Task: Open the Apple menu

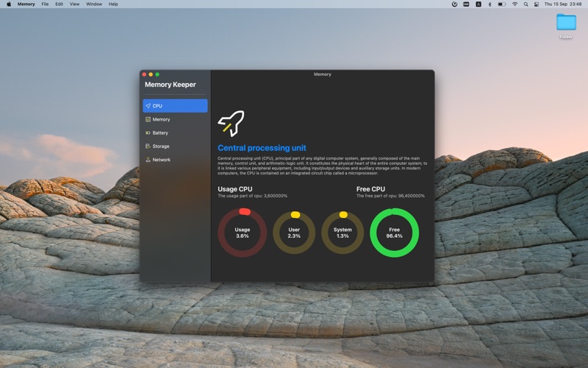Action: [x=9, y=4]
